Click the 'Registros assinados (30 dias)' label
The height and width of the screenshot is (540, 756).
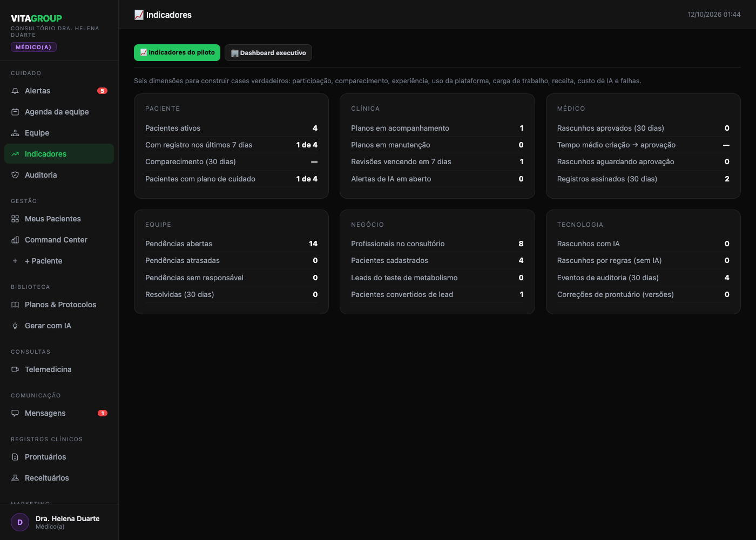[607, 179]
